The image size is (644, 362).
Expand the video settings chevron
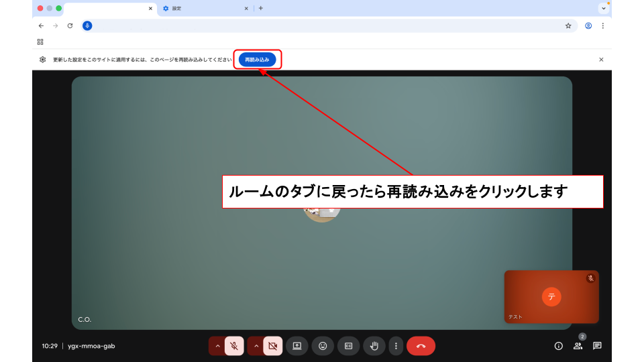256,346
